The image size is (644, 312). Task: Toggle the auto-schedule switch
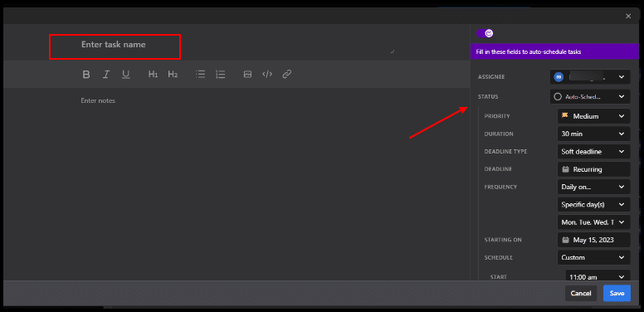point(485,34)
